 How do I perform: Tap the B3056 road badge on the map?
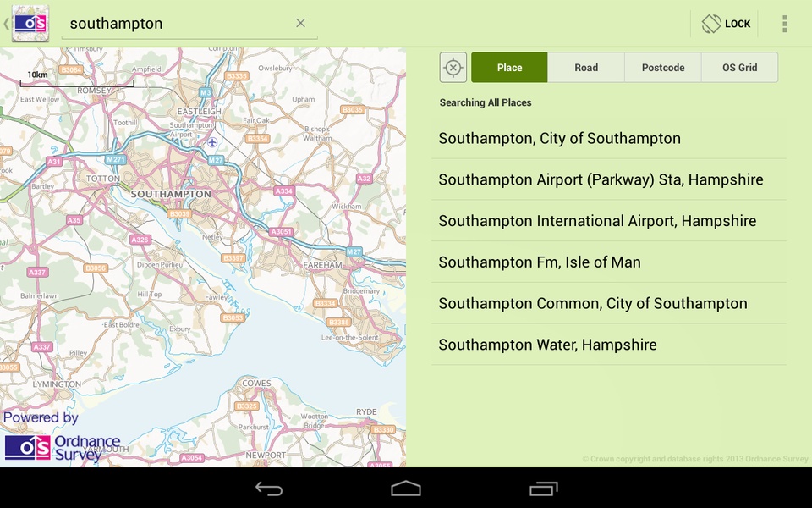coord(96,268)
